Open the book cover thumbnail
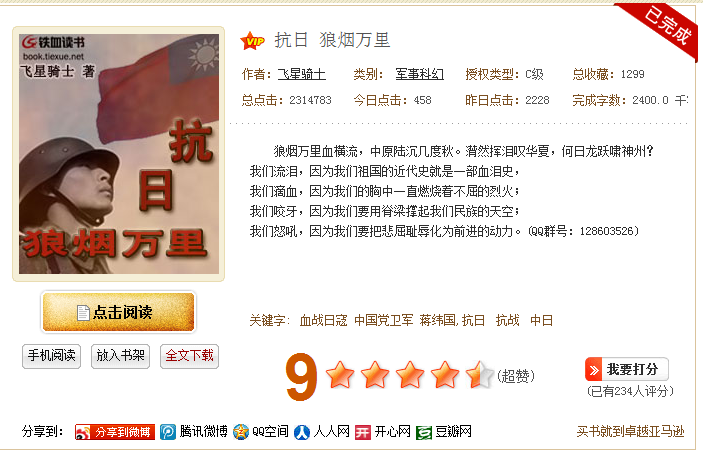 coord(119,154)
